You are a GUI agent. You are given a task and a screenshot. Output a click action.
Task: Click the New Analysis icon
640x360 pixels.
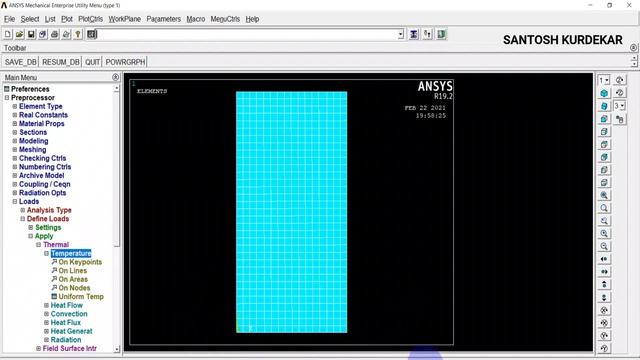coord(8,35)
